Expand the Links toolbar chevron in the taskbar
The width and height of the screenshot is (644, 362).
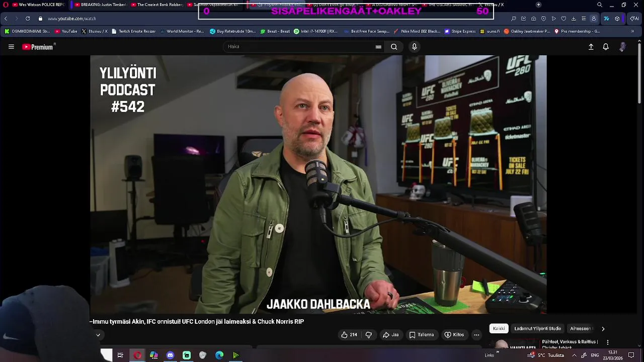coord(498,352)
